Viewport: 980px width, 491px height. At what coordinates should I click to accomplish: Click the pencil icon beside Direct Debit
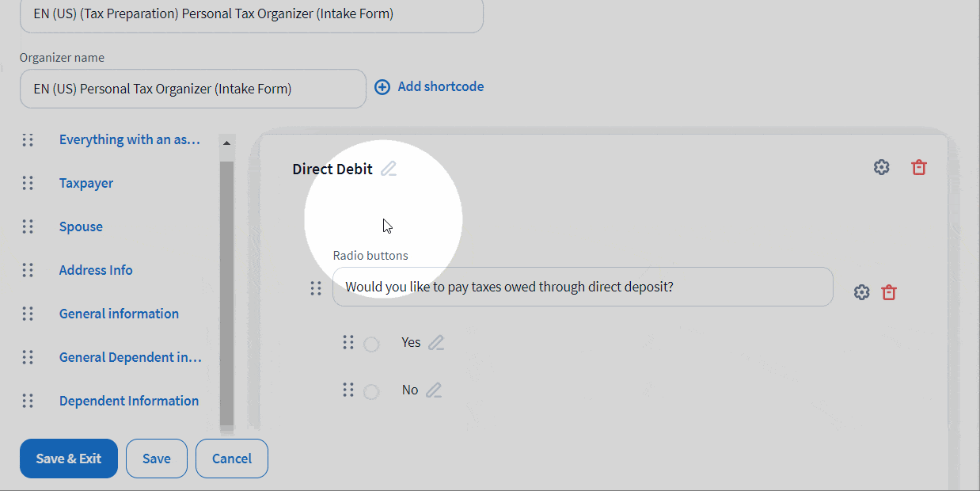pyautogui.click(x=389, y=169)
